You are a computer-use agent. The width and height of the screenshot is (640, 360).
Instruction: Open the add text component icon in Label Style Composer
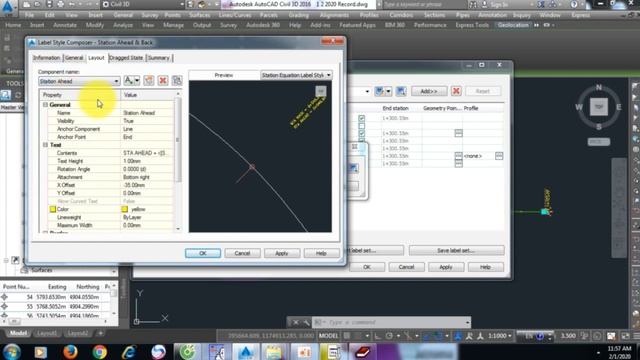coord(129,80)
